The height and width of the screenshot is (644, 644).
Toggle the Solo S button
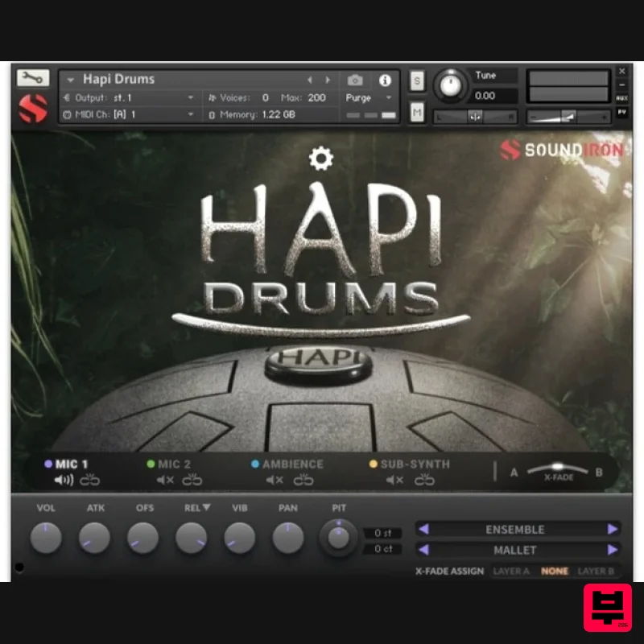[x=417, y=80]
